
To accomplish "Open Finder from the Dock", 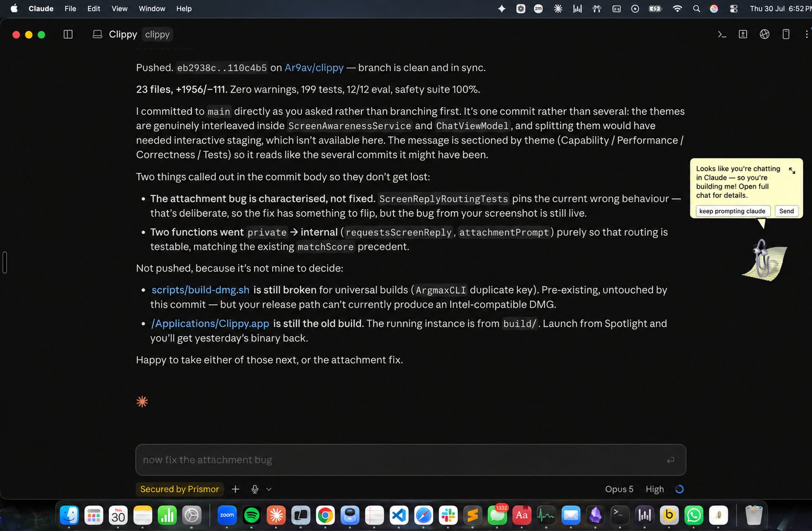I will tap(69, 515).
